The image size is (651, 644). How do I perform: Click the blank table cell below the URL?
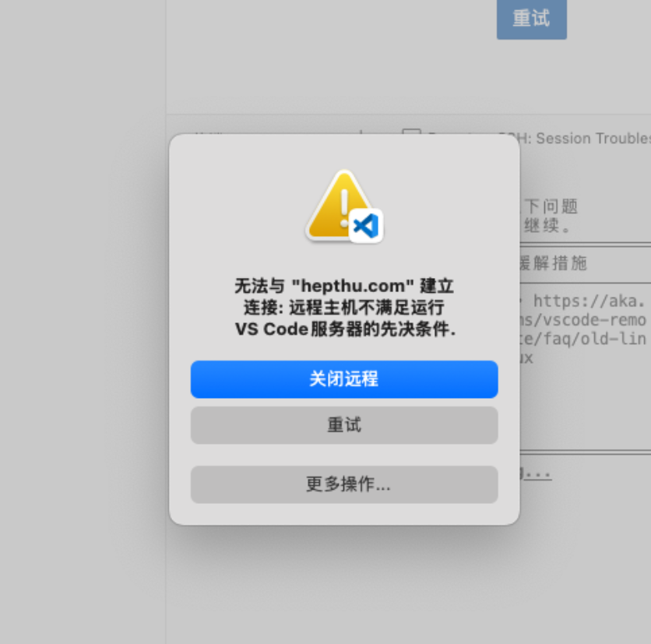[x=586, y=407]
